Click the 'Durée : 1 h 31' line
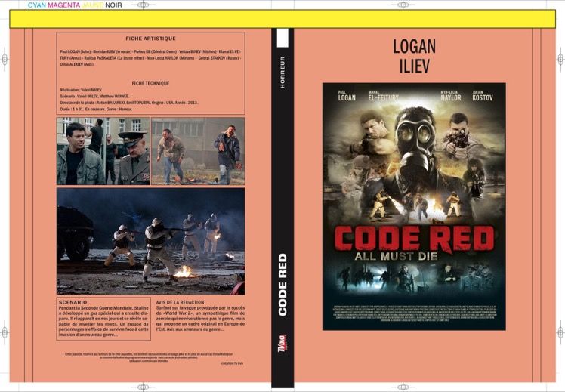Screen dimensions: 565x392 click(x=96, y=109)
